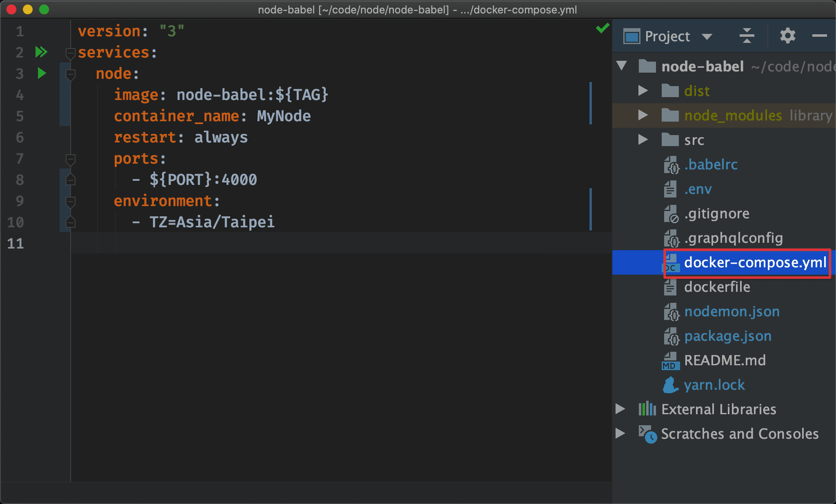Click the .babelrc file icon
Screen dimensions: 836x504
671,165
